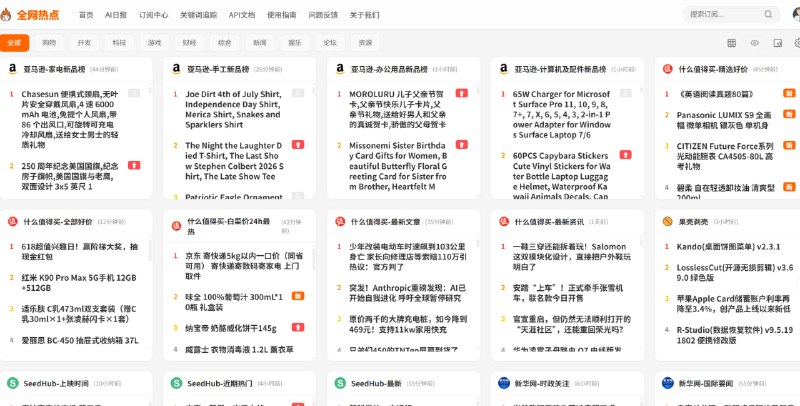Select the 论坛 category tab
The image size is (800, 406).
pos(330,43)
